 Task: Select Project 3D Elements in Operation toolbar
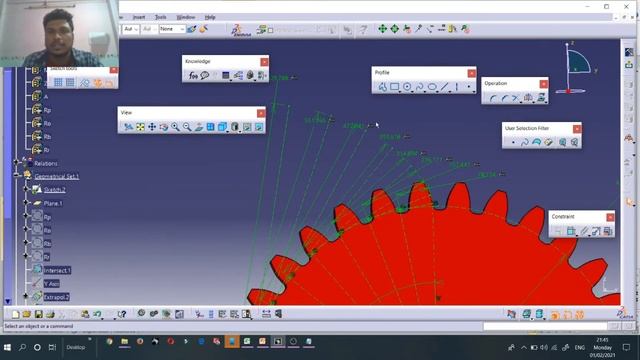(x=541, y=98)
